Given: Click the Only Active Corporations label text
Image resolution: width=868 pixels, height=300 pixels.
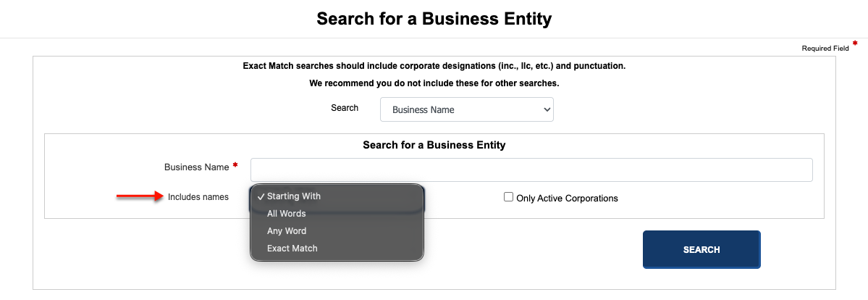Looking at the screenshot, I should pyautogui.click(x=567, y=198).
